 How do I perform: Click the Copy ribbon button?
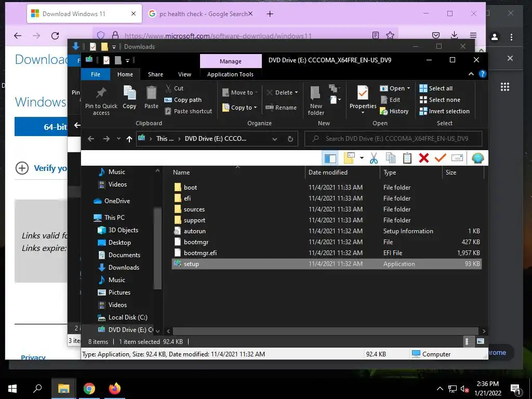(x=129, y=97)
